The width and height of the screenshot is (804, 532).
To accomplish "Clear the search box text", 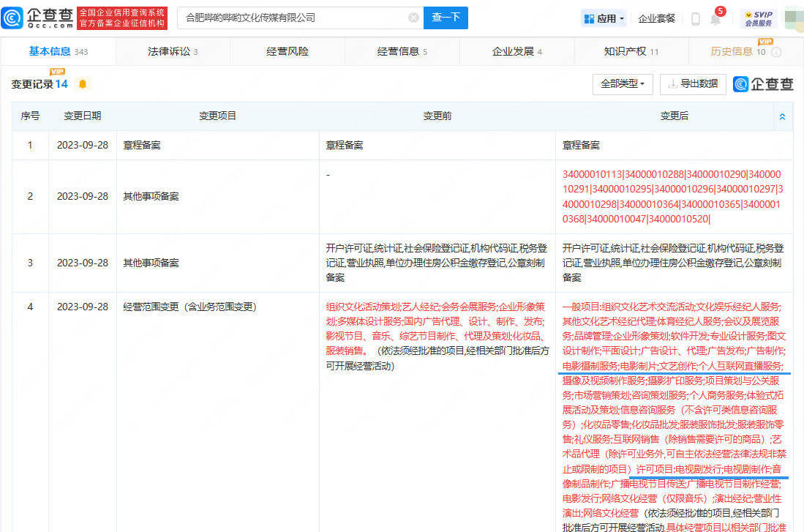I will tap(413, 18).
